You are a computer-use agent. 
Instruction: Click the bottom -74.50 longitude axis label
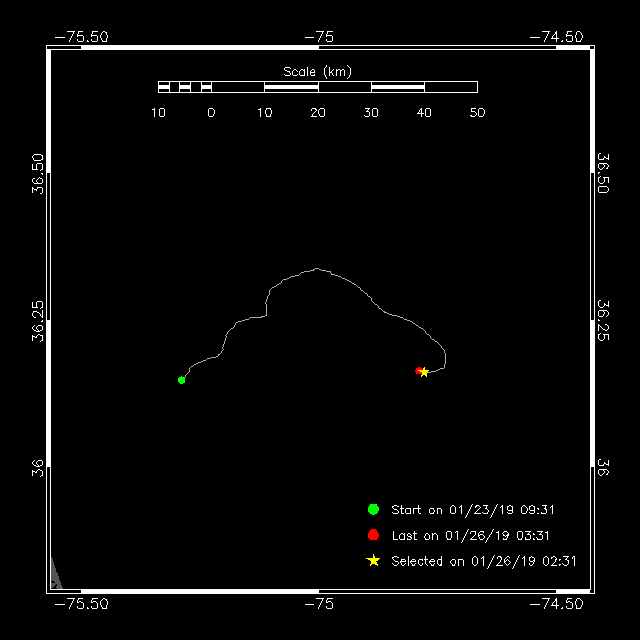tap(555, 604)
